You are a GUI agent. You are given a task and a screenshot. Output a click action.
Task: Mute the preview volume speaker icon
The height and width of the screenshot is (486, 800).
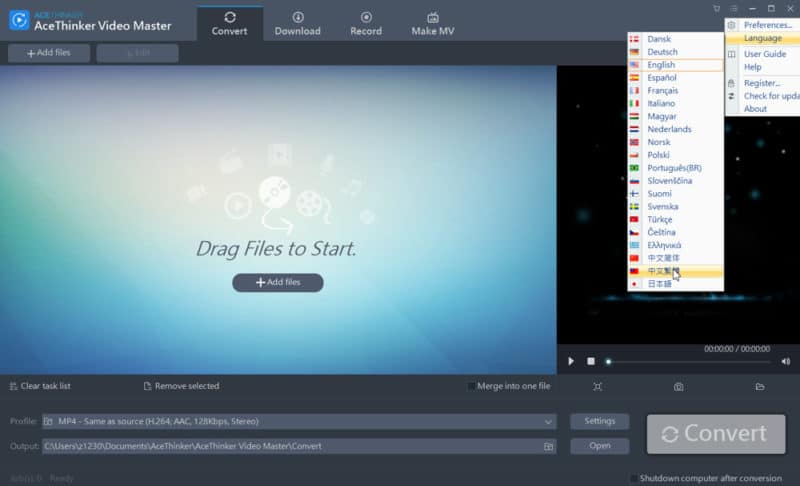point(786,361)
